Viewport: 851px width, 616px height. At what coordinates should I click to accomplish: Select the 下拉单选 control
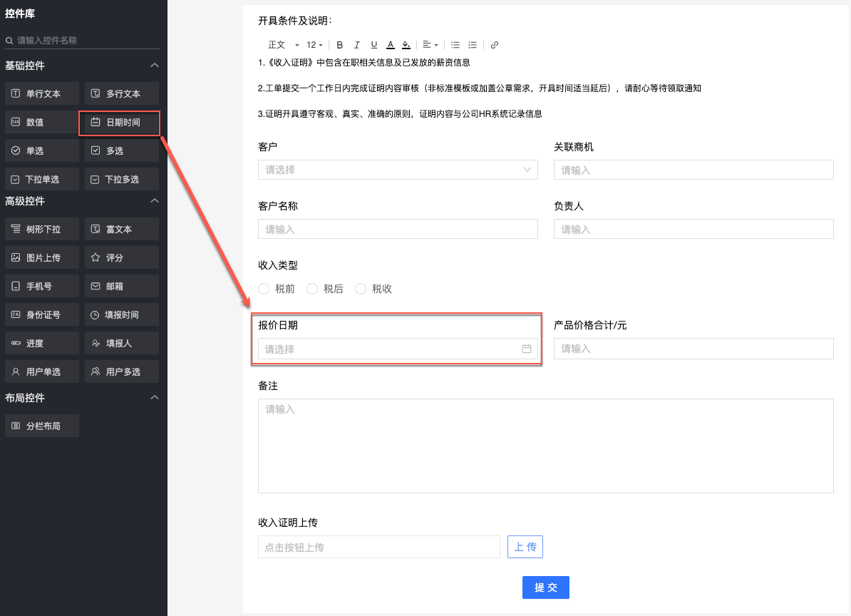pyautogui.click(x=42, y=179)
